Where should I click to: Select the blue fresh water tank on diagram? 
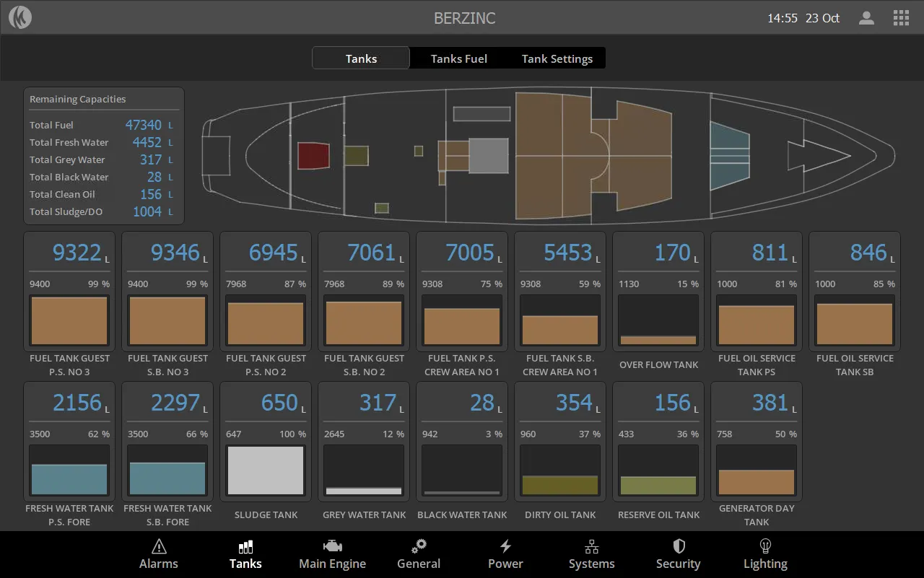click(730, 156)
